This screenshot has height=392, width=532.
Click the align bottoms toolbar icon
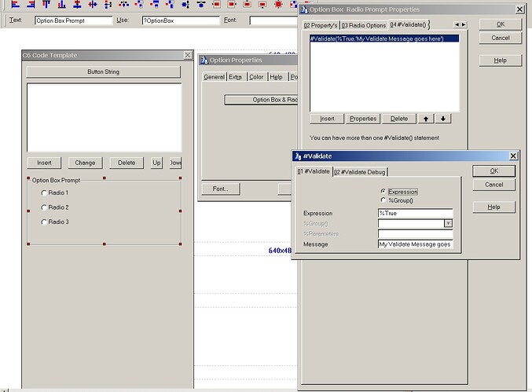(x=62, y=4)
